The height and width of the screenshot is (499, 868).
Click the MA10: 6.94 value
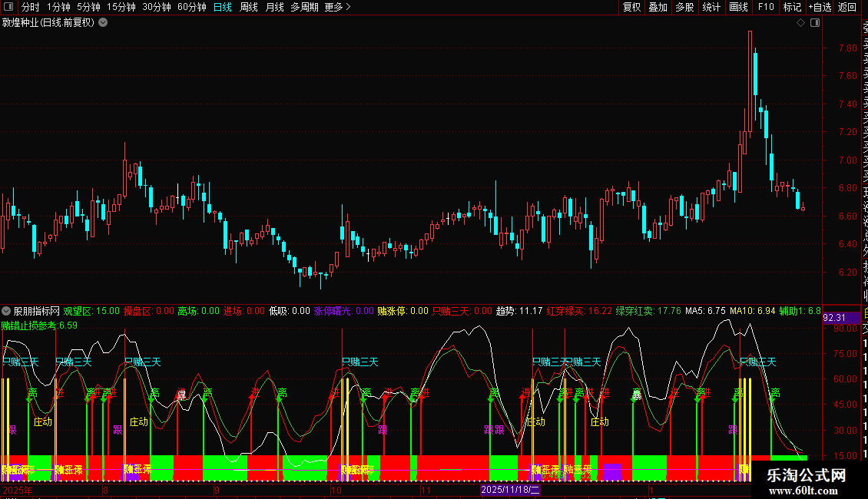[x=752, y=311]
